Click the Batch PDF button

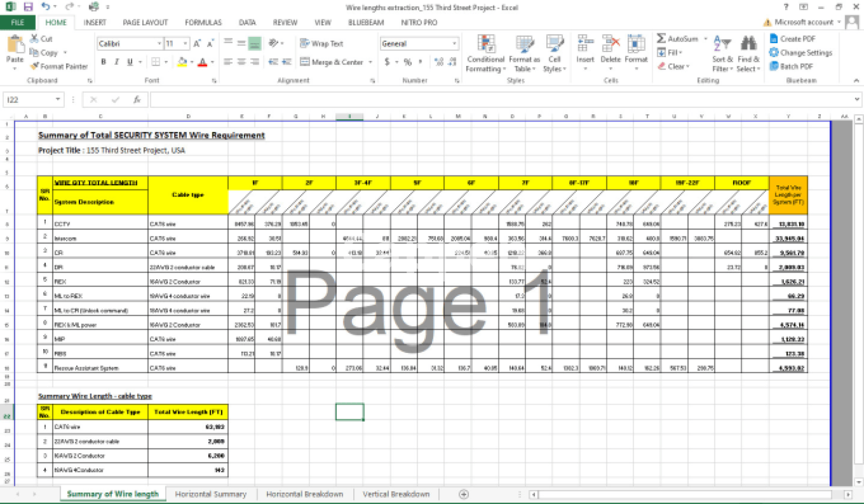pyautogui.click(x=791, y=67)
